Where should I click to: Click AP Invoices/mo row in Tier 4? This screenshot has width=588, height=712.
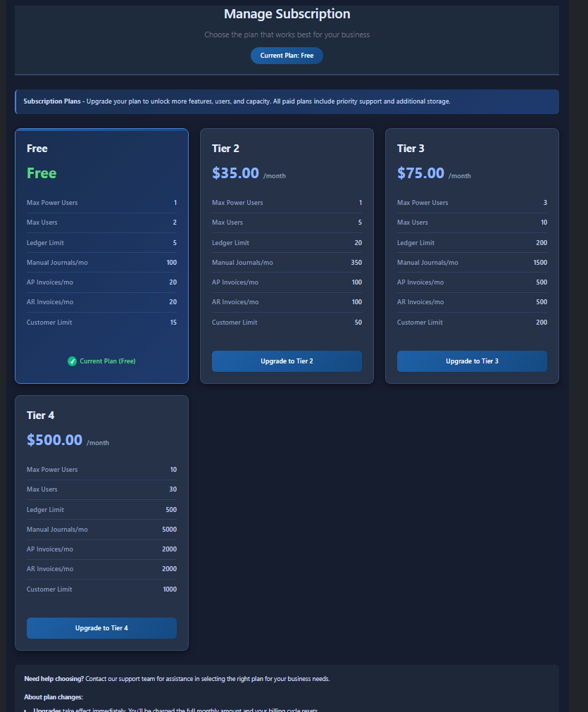[101, 549]
